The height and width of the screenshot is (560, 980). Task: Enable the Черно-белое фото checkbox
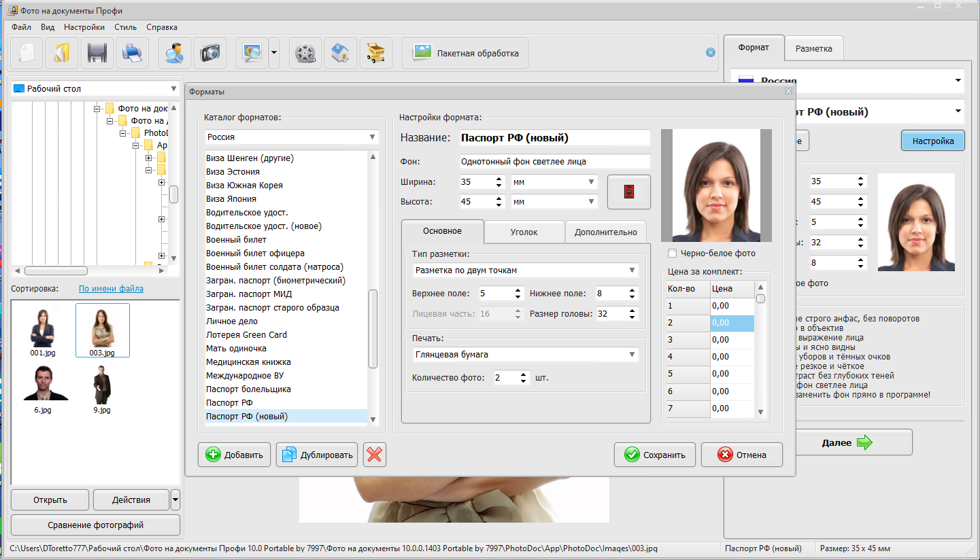tap(673, 253)
